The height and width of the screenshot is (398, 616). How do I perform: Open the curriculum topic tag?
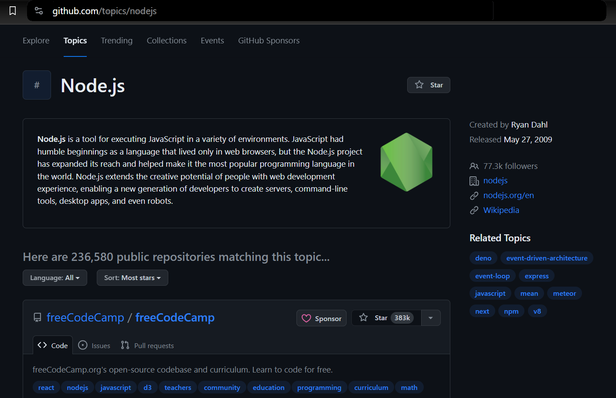(x=371, y=387)
